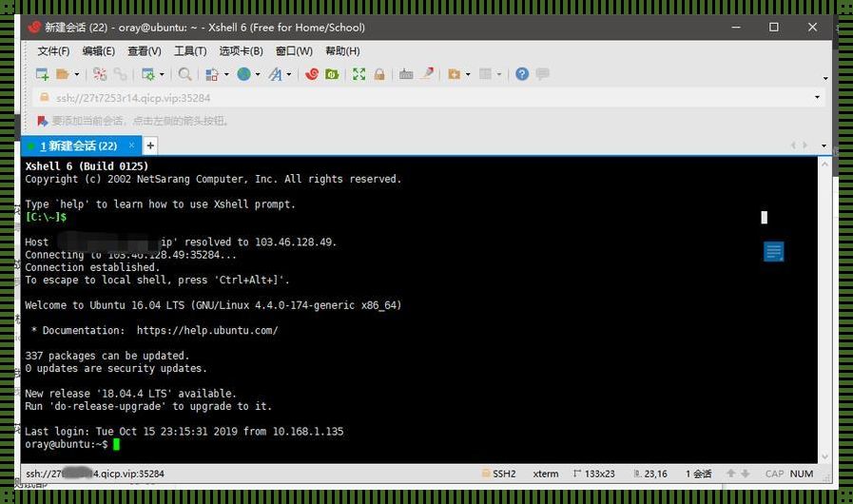Open the 文件(F) menu

tap(53, 51)
